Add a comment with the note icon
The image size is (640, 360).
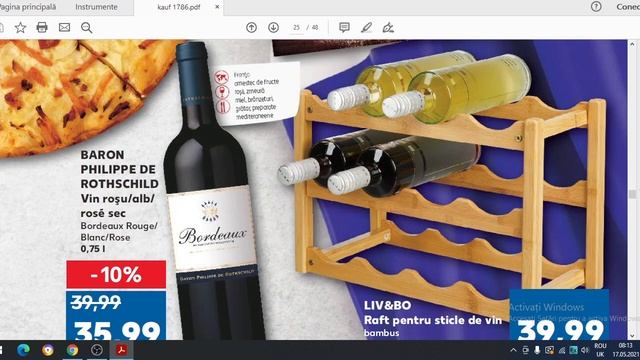click(x=344, y=27)
